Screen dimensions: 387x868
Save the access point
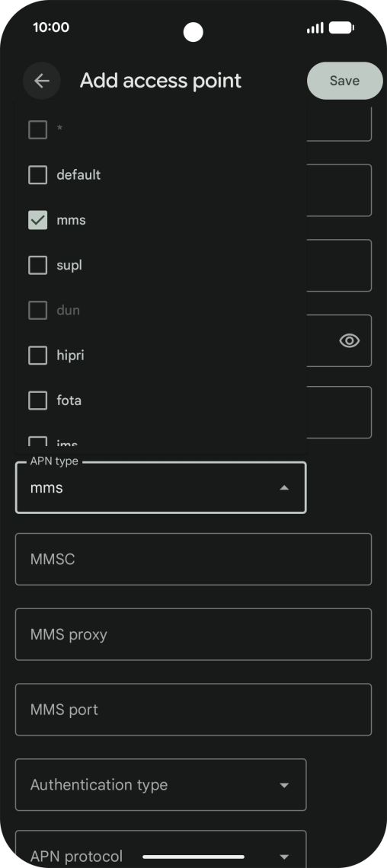click(344, 81)
